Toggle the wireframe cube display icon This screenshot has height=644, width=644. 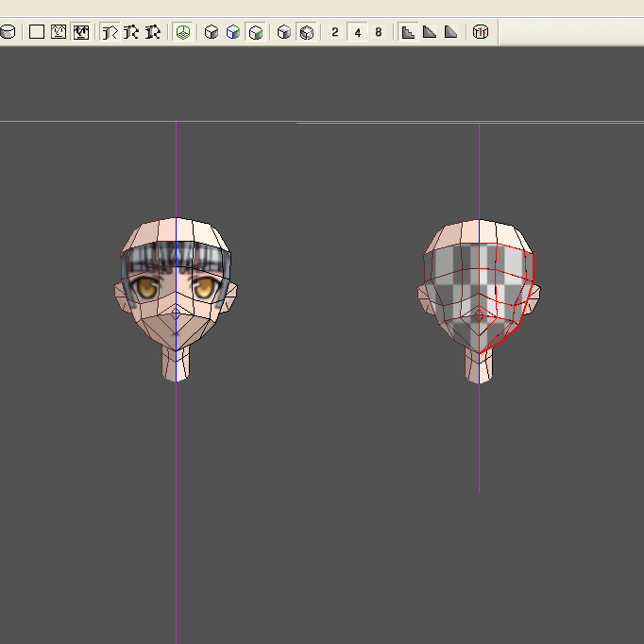(306, 32)
